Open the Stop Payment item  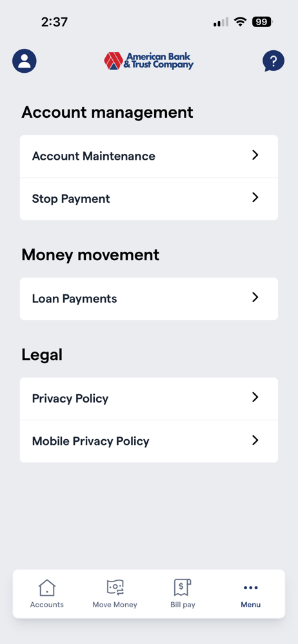pyautogui.click(x=149, y=199)
